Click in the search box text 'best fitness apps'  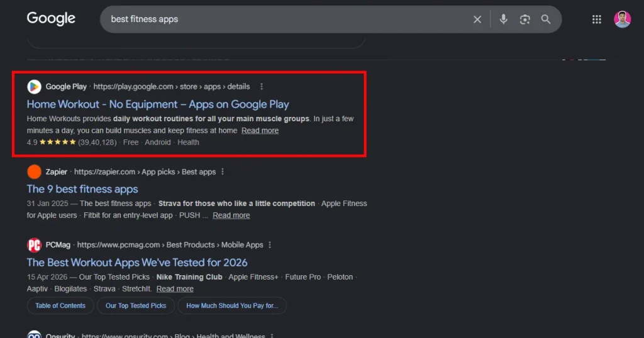(145, 19)
